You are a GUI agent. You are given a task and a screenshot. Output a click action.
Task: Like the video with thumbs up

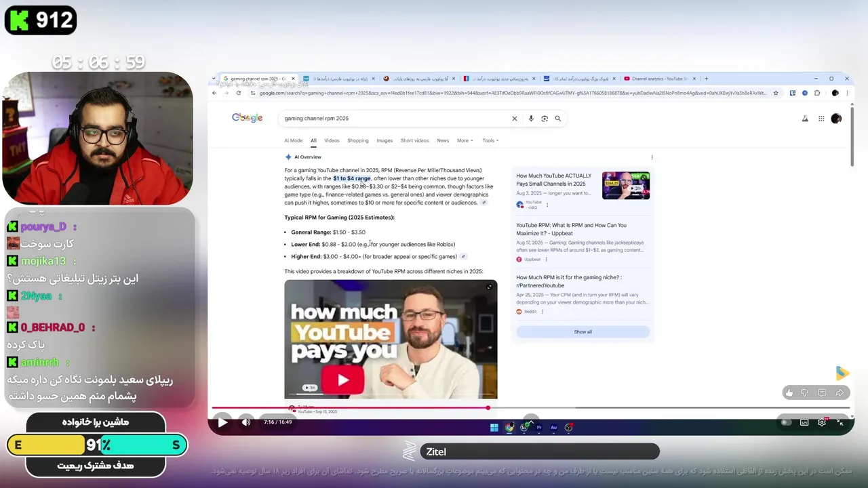pyautogui.click(x=789, y=392)
